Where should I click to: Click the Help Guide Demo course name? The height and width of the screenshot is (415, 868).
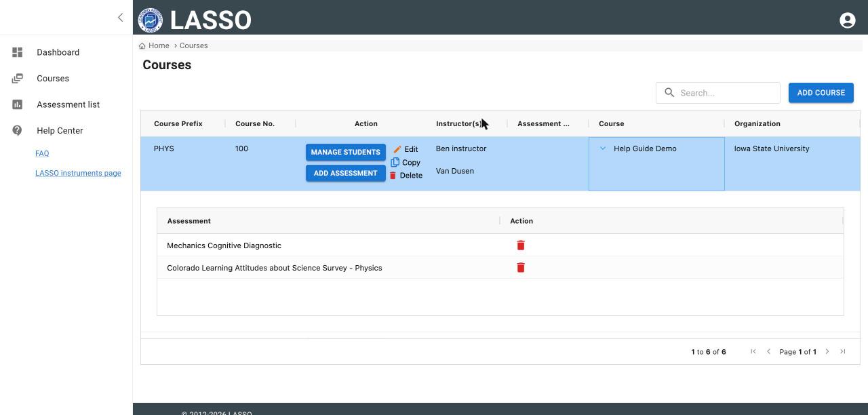click(x=645, y=149)
